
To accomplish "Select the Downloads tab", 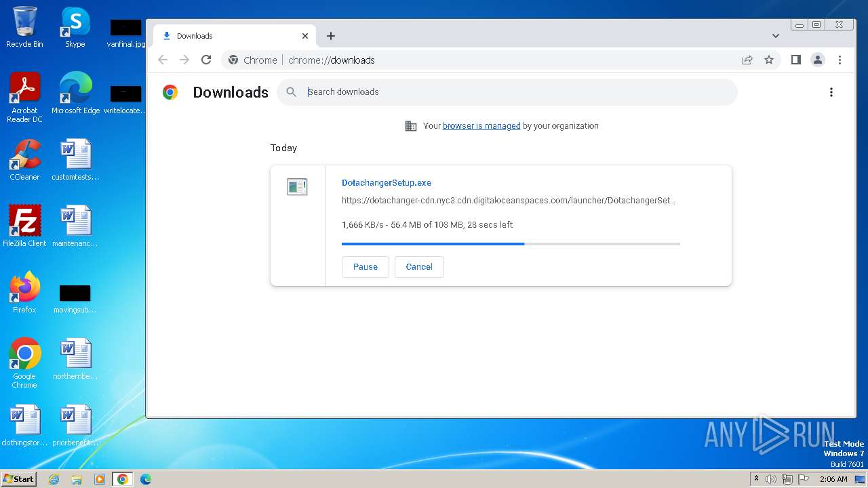I will coord(234,36).
